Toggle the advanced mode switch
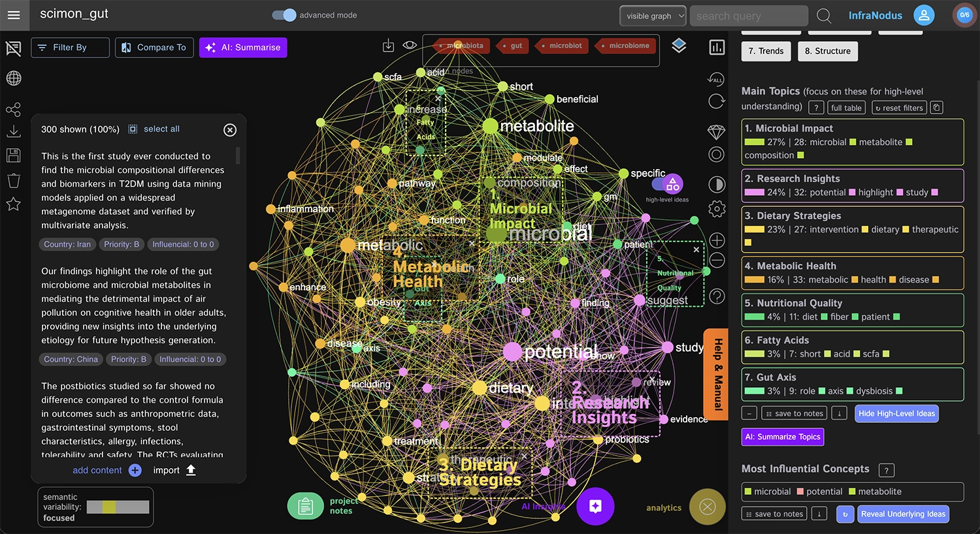980x534 pixels. (x=284, y=15)
